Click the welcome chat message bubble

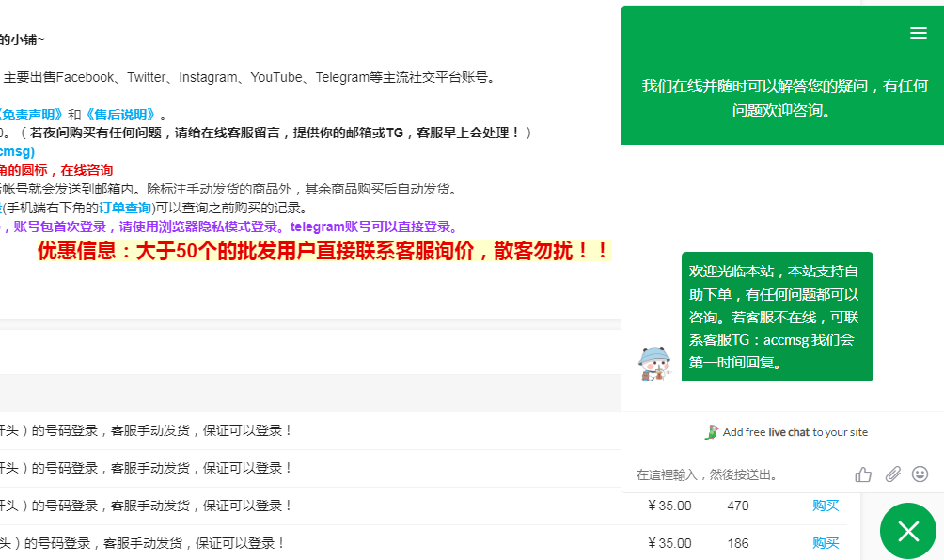pyautogui.click(x=778, y=317)
